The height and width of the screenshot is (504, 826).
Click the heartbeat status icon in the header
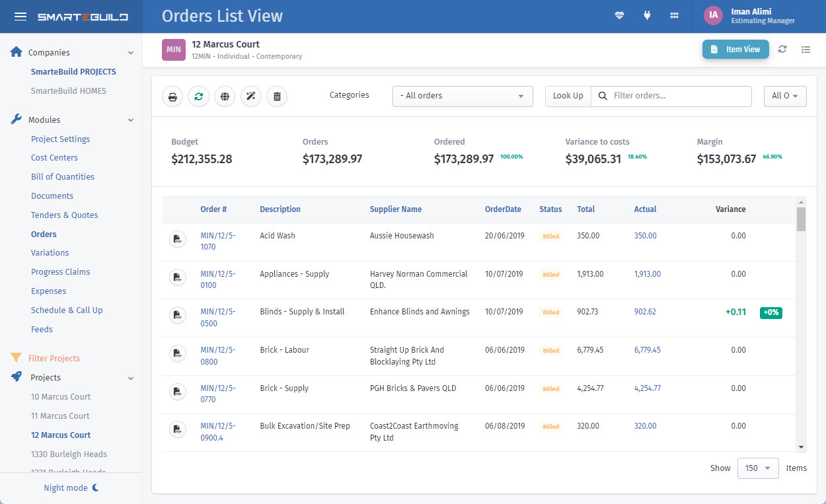click(x=619, y=15)
